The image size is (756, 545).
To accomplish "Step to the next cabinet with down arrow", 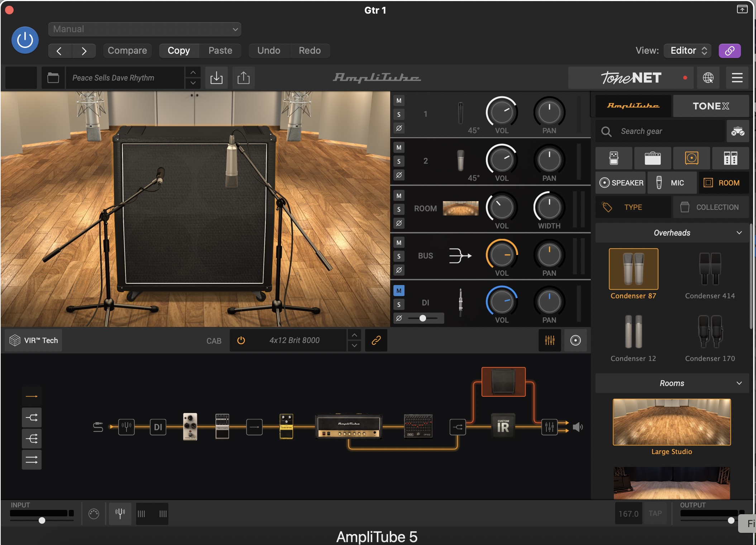I will (354, 346).
